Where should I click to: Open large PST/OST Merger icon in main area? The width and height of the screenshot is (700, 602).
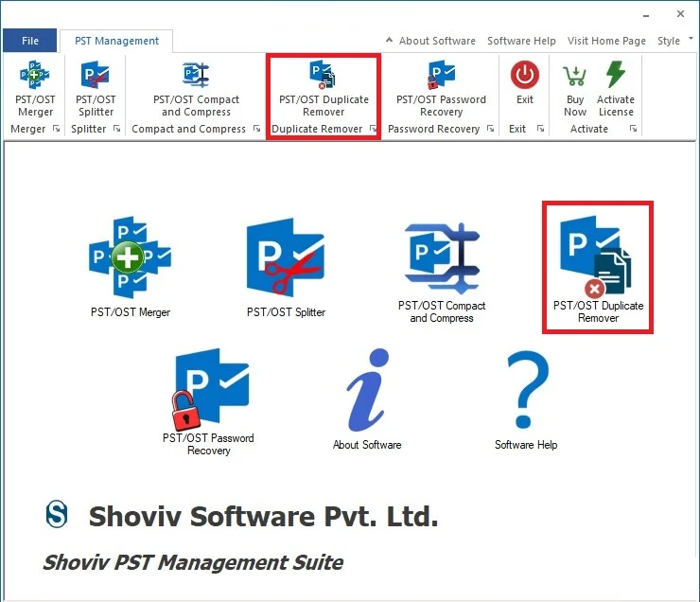coord(130,257)
